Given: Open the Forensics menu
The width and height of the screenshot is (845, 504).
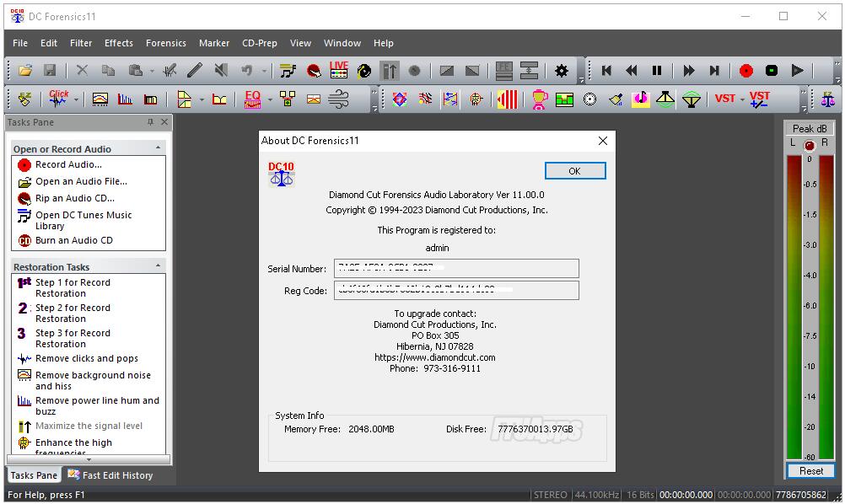Looking at the screenshot, I should click(x=166, y=43).
